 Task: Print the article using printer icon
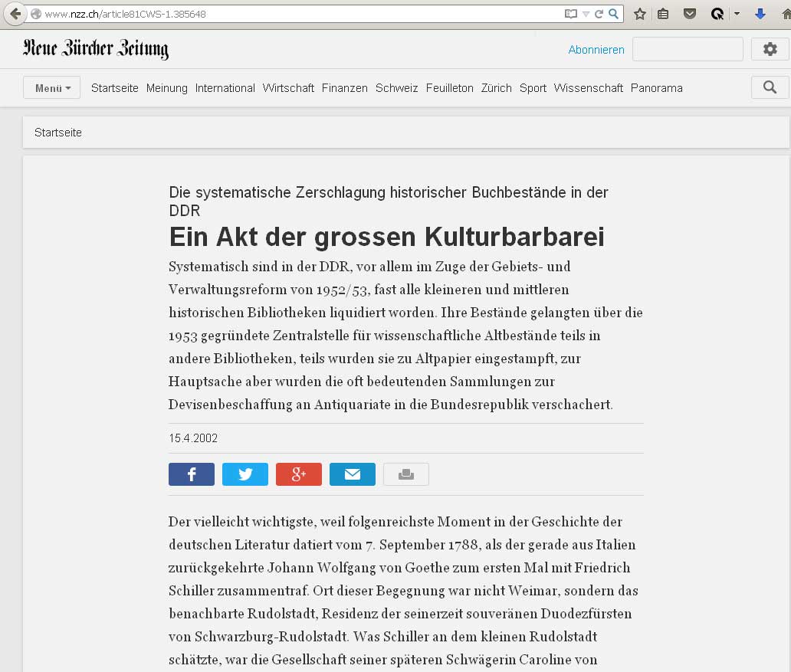[406, 474]
